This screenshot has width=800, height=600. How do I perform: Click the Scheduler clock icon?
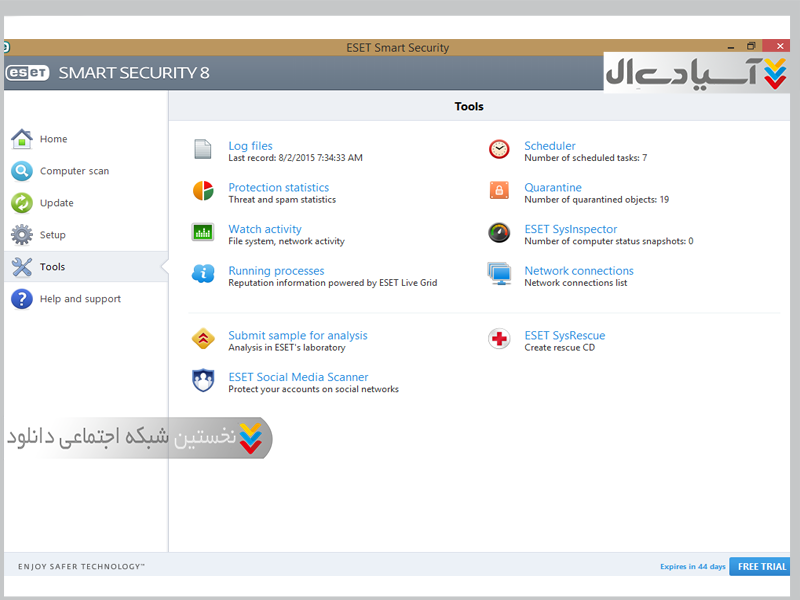click(499, 150)
